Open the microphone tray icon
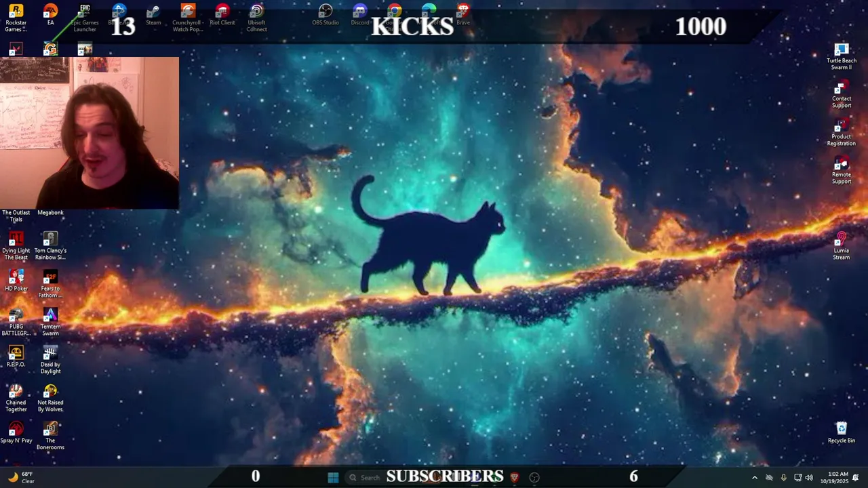Image resolution: width=868 pixels, height=488 pixels. pos(783,477)
